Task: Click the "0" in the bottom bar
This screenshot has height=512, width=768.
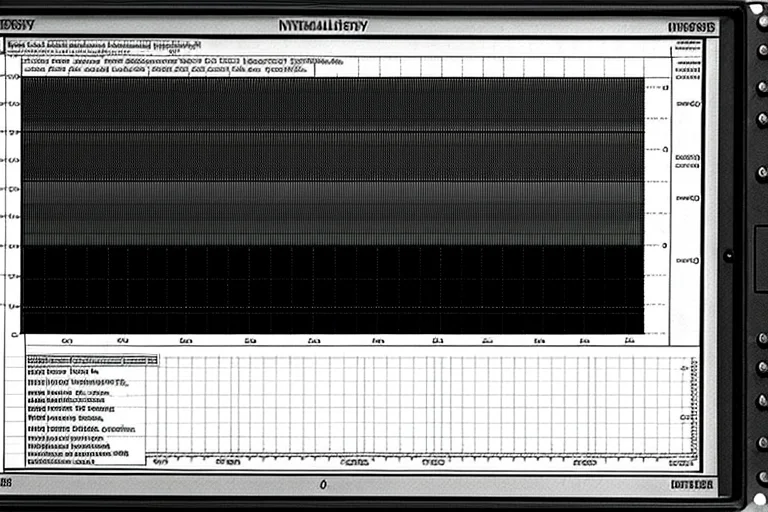Action: (323, 485)
